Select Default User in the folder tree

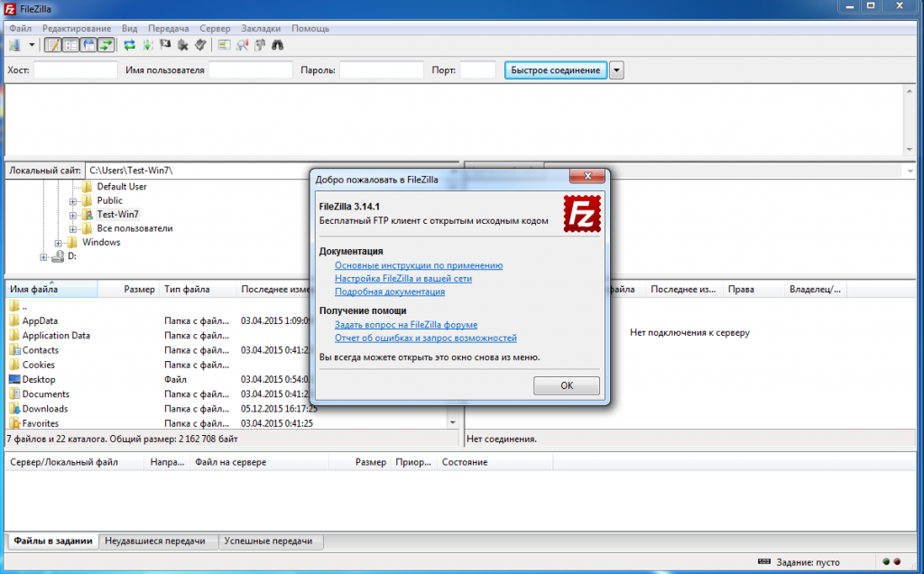coord(122,186)
